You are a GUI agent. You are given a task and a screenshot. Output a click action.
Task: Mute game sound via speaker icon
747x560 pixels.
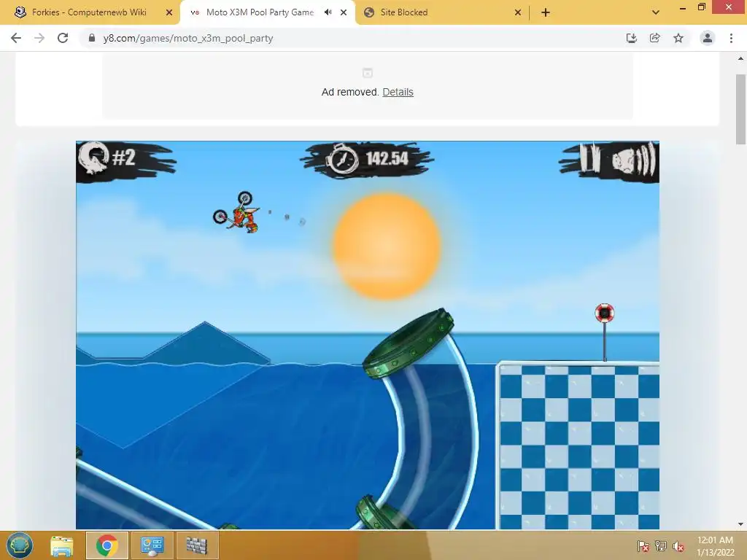[x=634, y=160]
